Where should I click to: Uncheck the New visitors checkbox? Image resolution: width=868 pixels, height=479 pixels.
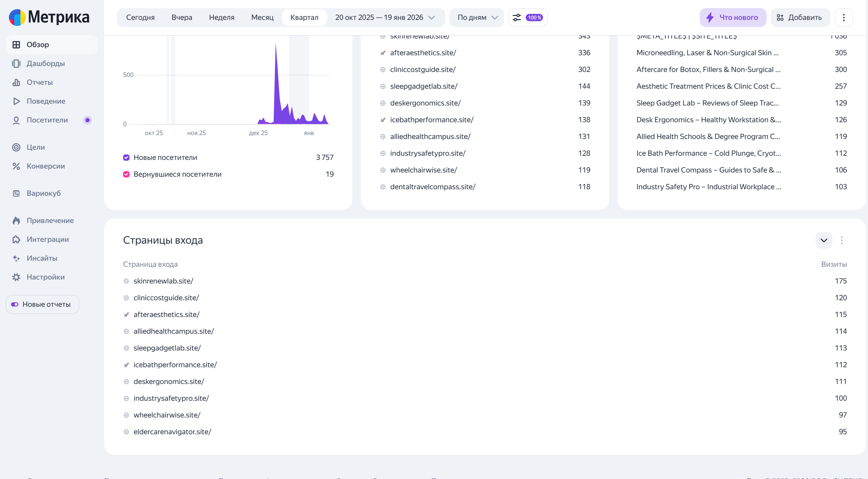[126, 158]
